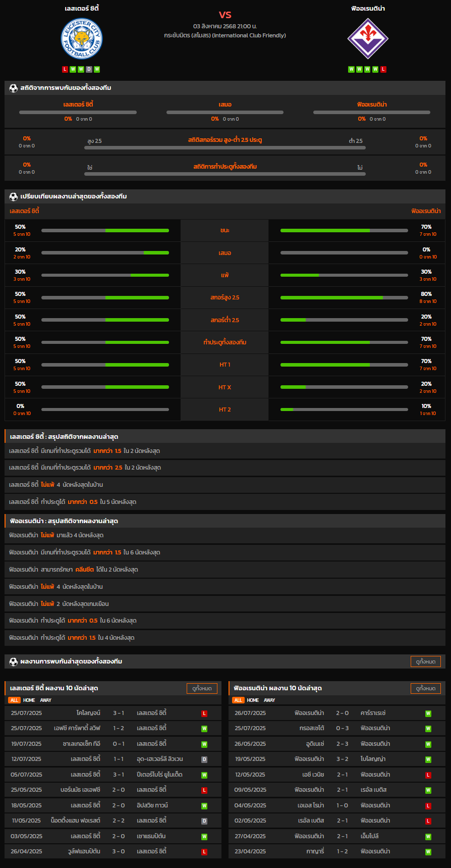Viewport: 451px width, 868px height.
Task: Switch to AWAY tab in Leicester's last 10 matches
Action: (46, 700)
